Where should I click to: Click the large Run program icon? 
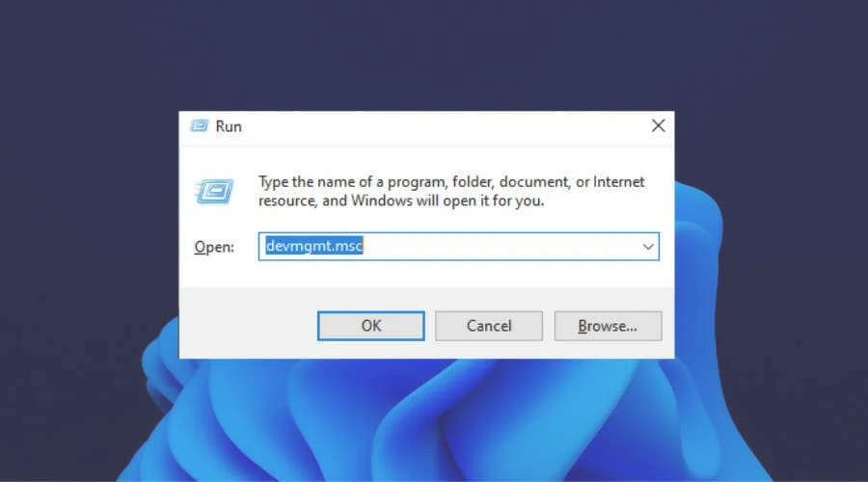(214, 192)
